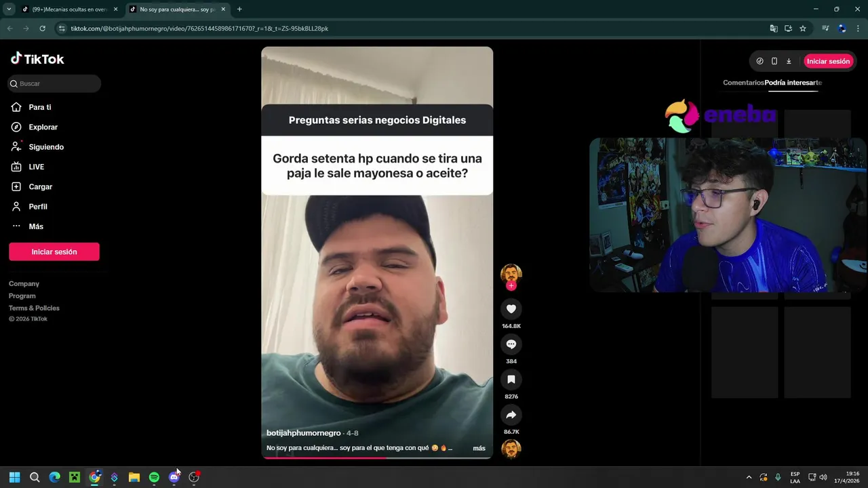The width and height of the screenshot is (868, 488).
Task: Open File Explorer from the taskbar
Action: tap(134, 477)
